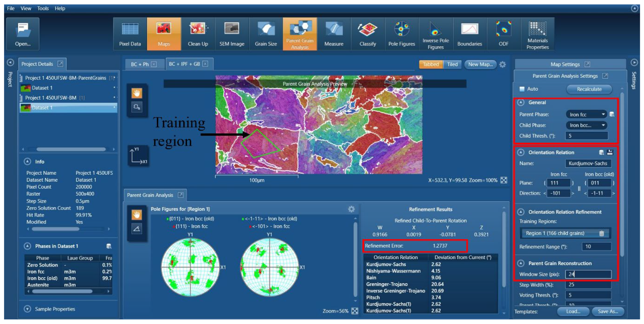
Task: Open the Child Phase dropdown
Action: pos(586,125)
